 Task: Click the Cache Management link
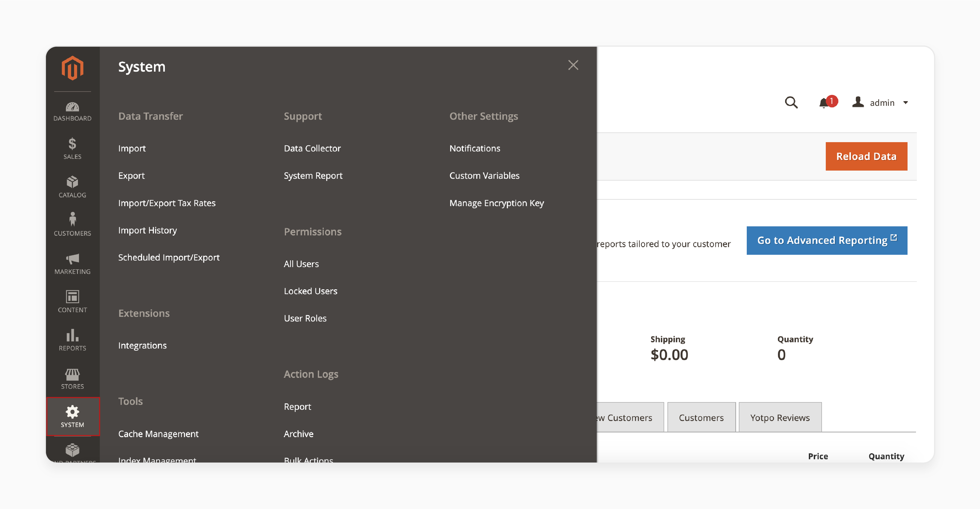click(x=158, y=433)
